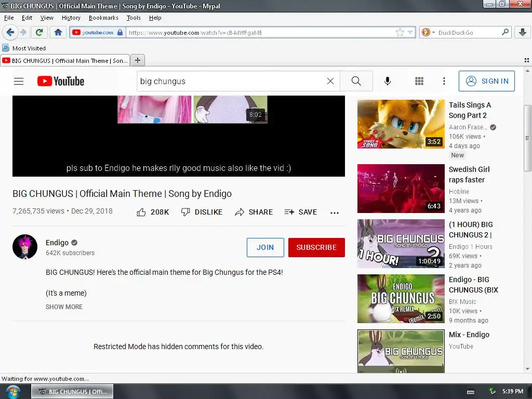Open more actions ellipsis under video
The image size is (532, 399).
335,212
